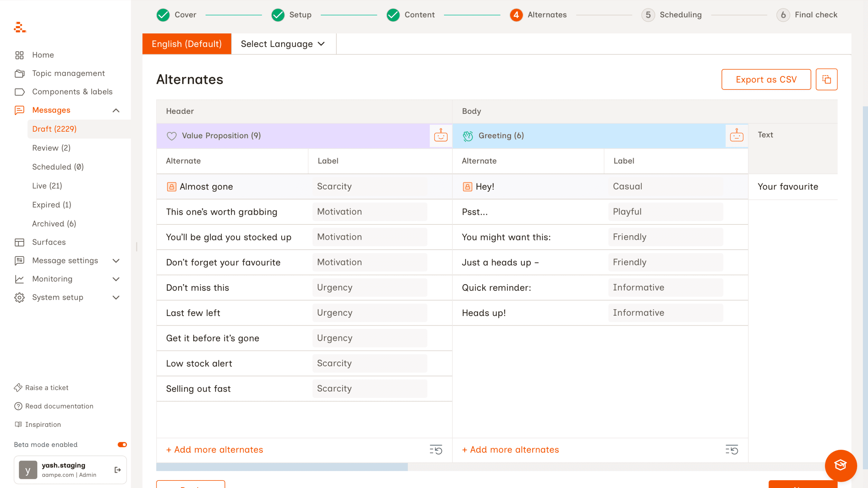Image resolution: width=868 pixels, height=488 pixels.
Task: Click the robot icon next to Value Proposition
Action: point(440,135)
